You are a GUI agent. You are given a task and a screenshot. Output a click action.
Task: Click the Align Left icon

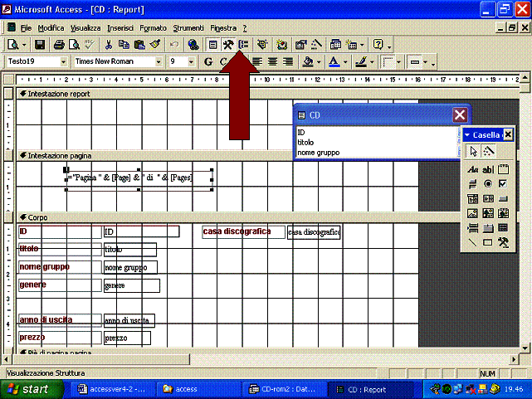257,61
